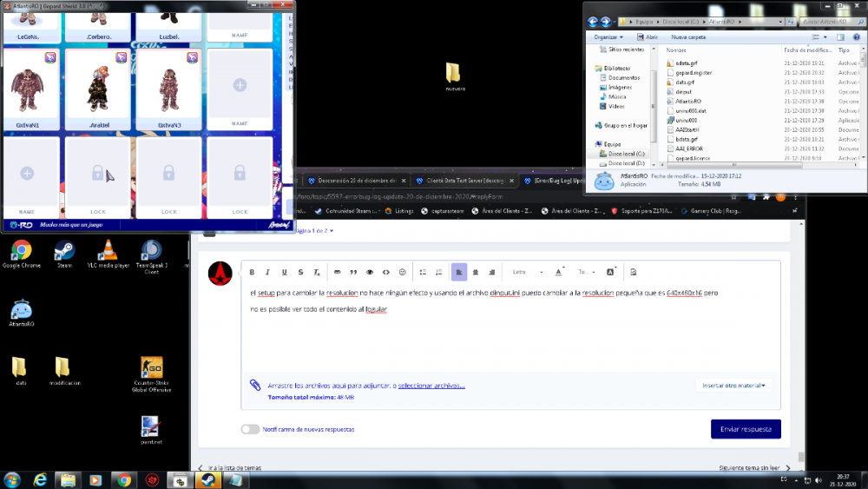This screenshot has height=489, width=868.
Task: Click Enviar respuesta button
Action: click(x=746, y=429)
